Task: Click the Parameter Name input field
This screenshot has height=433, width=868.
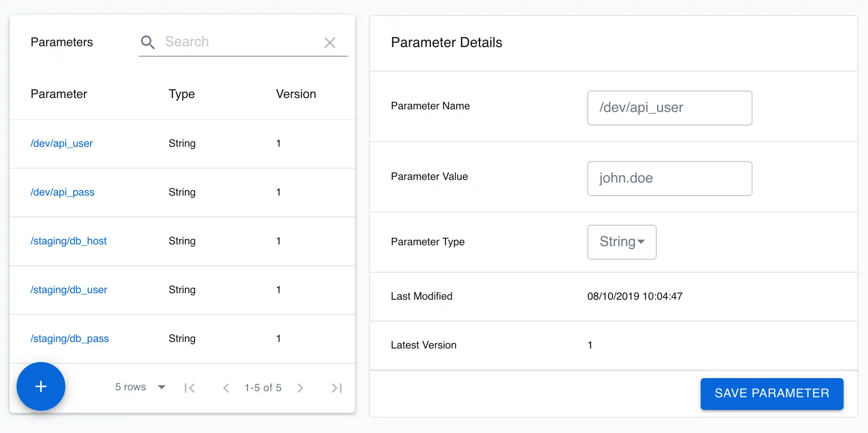Action: [669, 108]
